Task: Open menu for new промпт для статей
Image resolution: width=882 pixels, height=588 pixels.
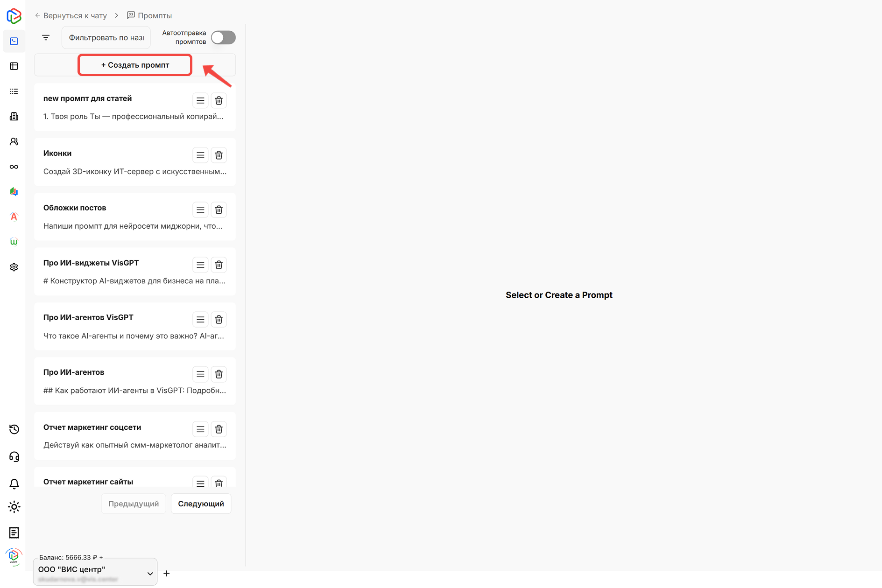Action: tap(200, 100)
